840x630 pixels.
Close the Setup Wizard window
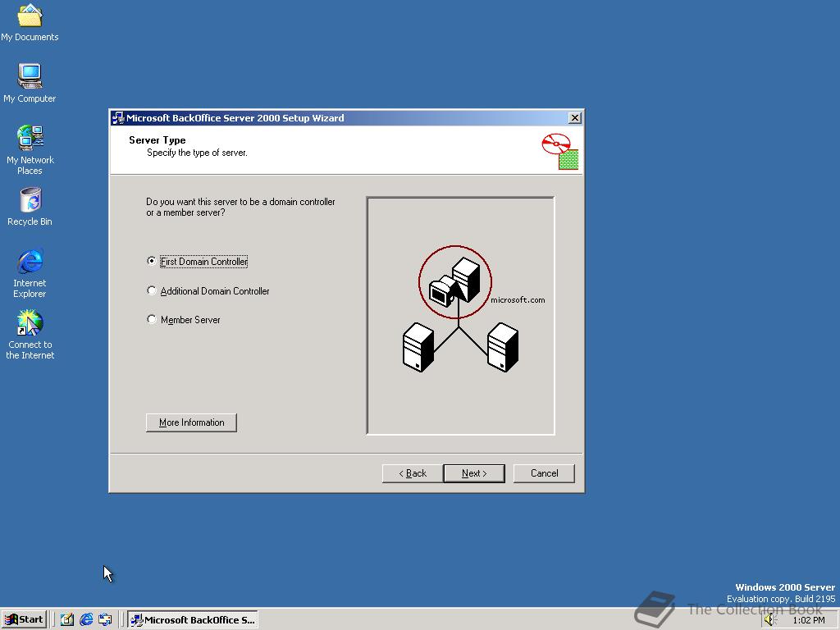(x=575, y=118)
